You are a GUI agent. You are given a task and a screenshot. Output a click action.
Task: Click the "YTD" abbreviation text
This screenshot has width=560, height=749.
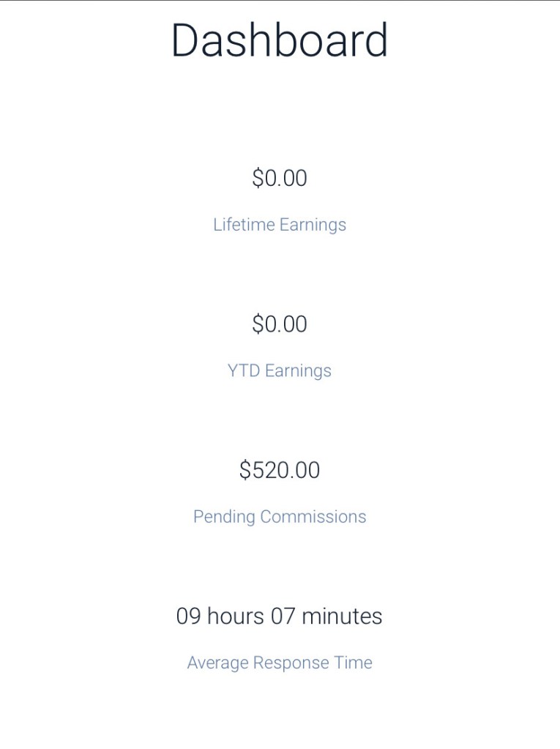(243, 370)
